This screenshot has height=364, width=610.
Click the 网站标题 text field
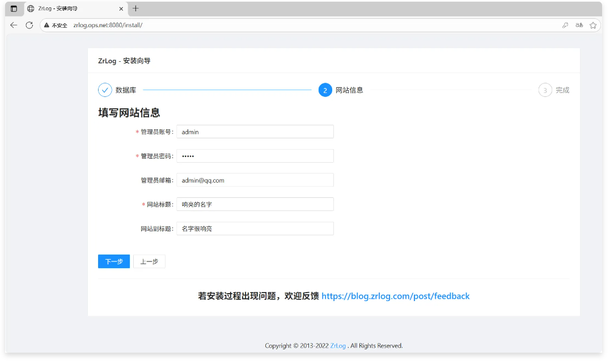tap(255, 204)
